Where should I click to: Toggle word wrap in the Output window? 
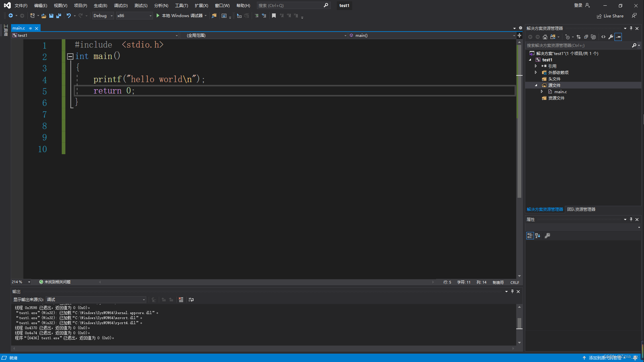[191, 300]
